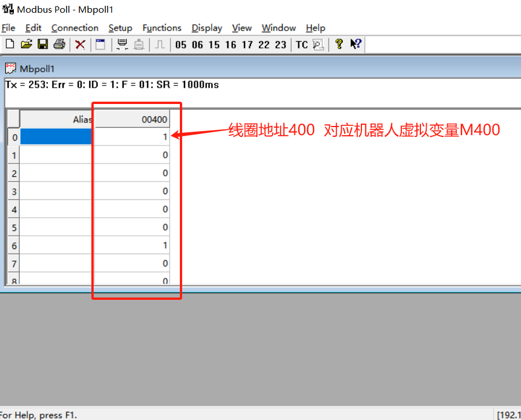Click function 16 toolbar button
521x420 pixels.
pos(231,44)
